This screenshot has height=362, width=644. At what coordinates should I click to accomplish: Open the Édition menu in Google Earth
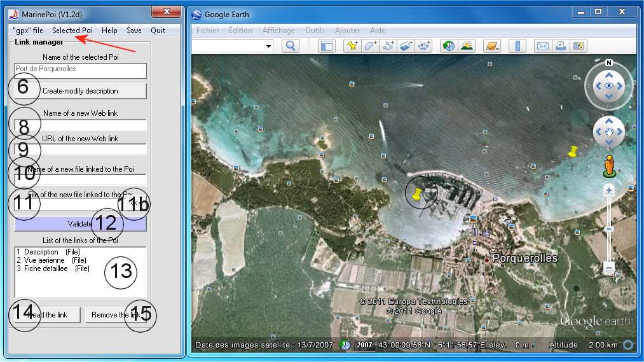pyautogui.click(x=240, y=31)
